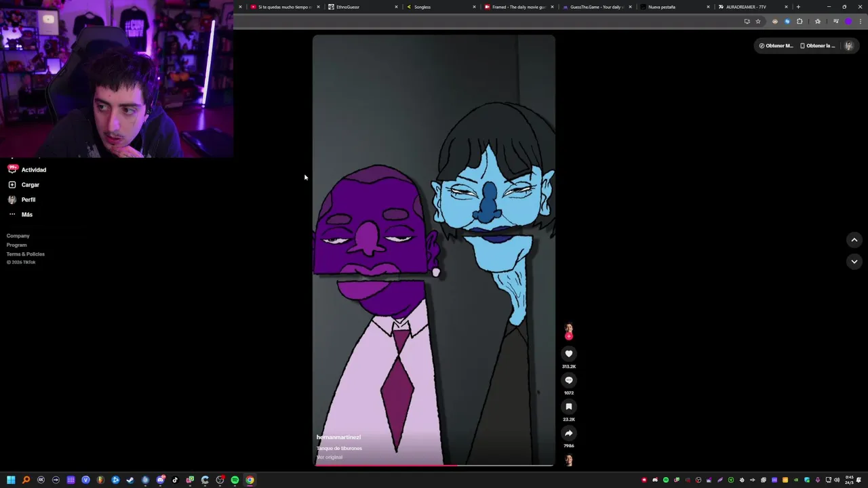The image size is (868, 488).
Task: Open the comments on this video
Action: [x=569, y=380]
